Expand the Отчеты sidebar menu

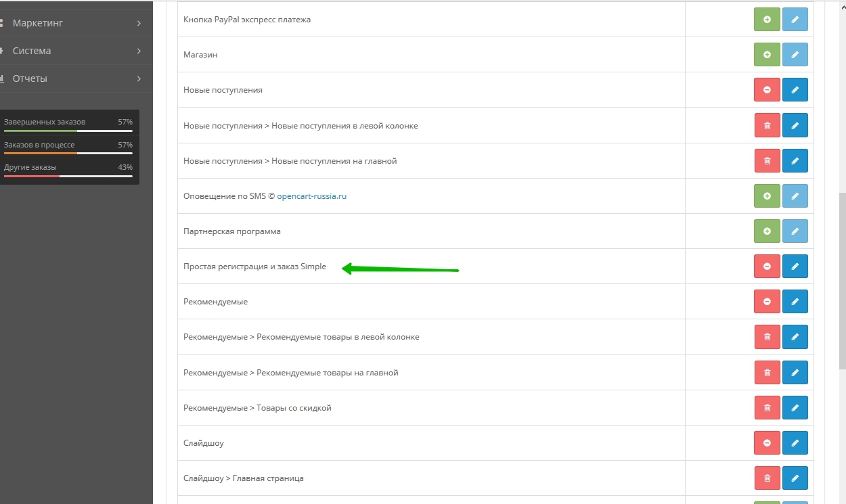[76, 78]
